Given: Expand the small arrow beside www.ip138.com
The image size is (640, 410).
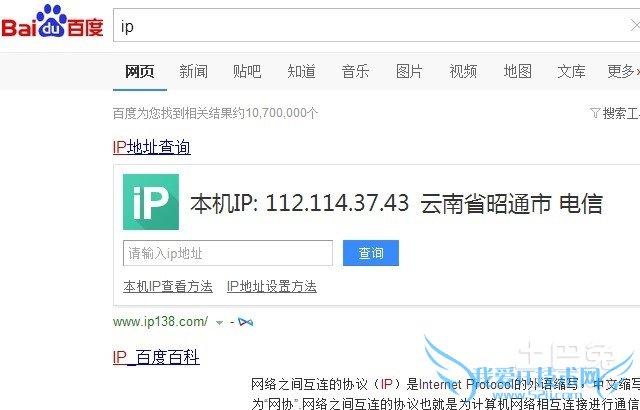Looking at the screenshot, I should point(219,323).
